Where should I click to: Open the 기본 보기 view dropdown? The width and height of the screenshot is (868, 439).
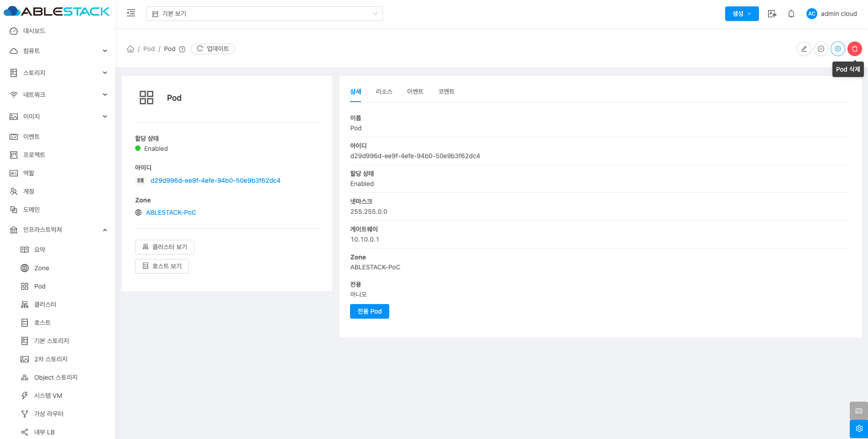pos(264,14)
